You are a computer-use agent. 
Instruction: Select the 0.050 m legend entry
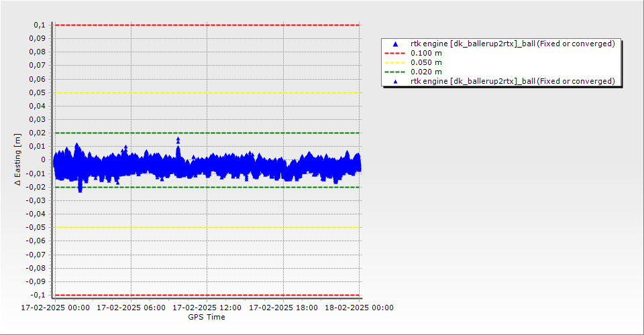(x=426, y=63)
